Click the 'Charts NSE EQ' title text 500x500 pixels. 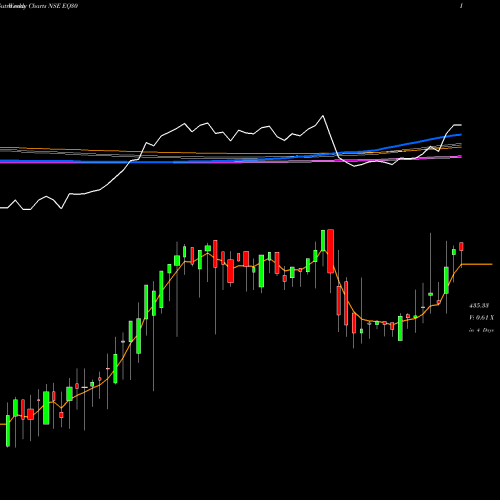pos(49,6)
